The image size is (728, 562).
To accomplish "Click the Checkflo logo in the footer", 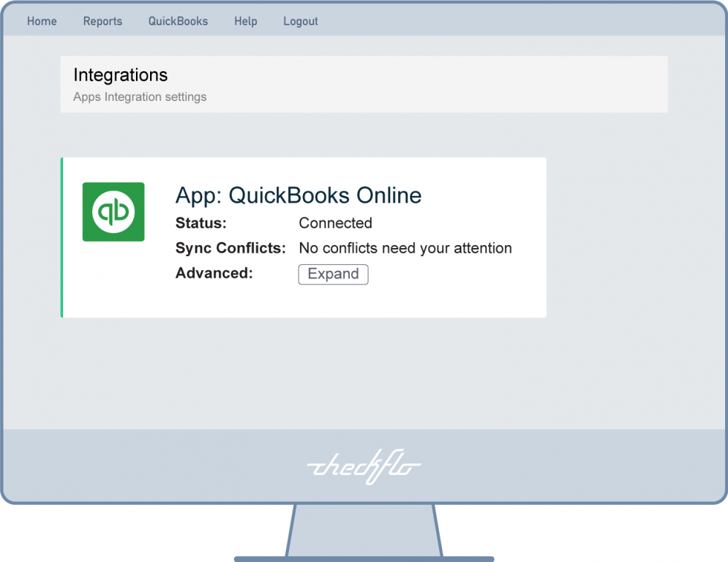I will click(x=363, y=466).
